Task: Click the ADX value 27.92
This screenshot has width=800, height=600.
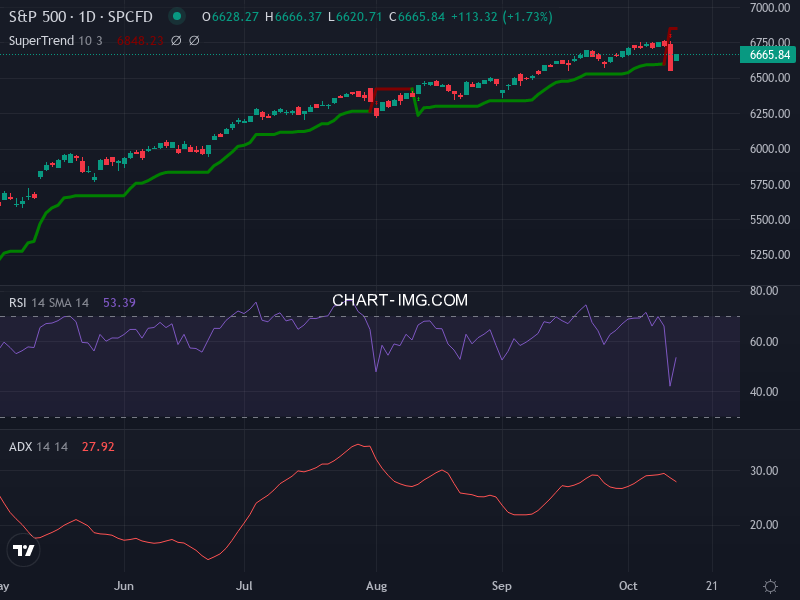Action: pyautogui.click(x=98, y=446)
